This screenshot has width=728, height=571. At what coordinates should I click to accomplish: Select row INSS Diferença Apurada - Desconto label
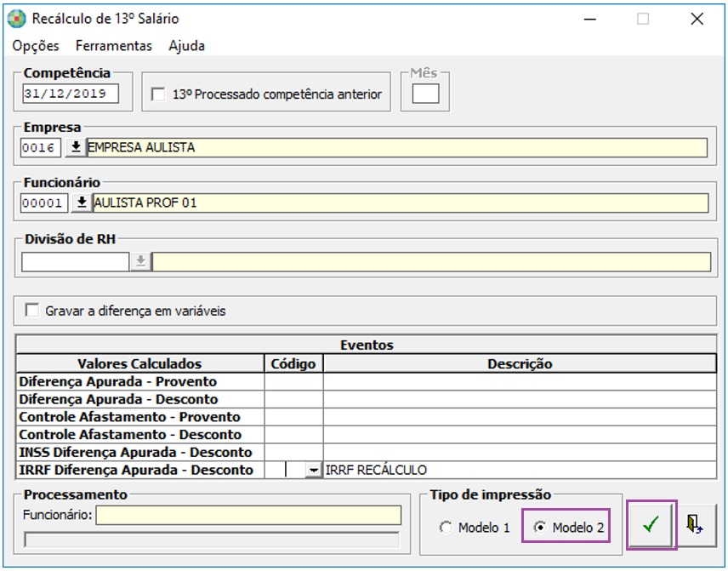pos(140,453)
